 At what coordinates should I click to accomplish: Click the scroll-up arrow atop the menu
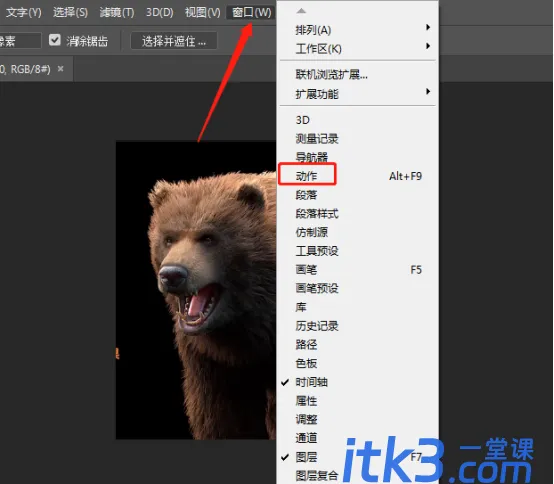301,11
